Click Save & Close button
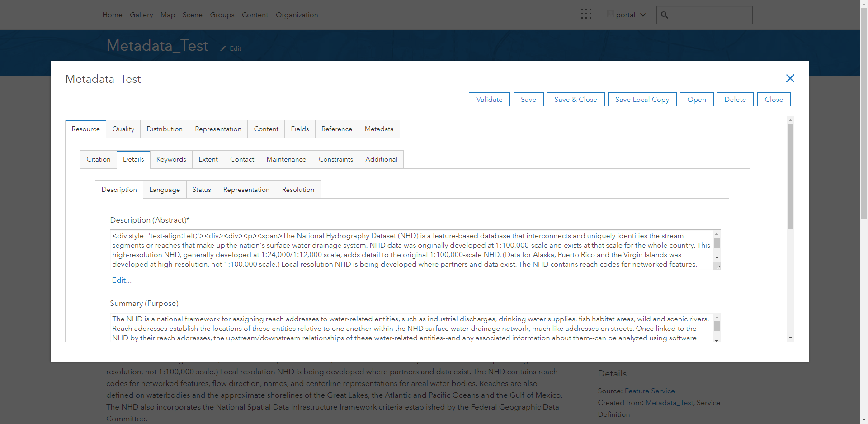The image size is (868, 424). [576, 100]
